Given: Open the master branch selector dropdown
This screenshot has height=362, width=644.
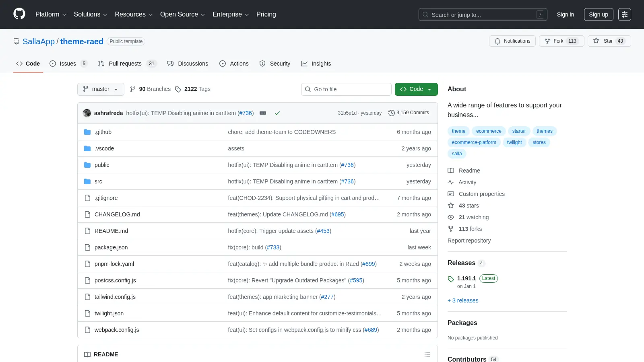Looking at the screenshot, I should [101, 89].
